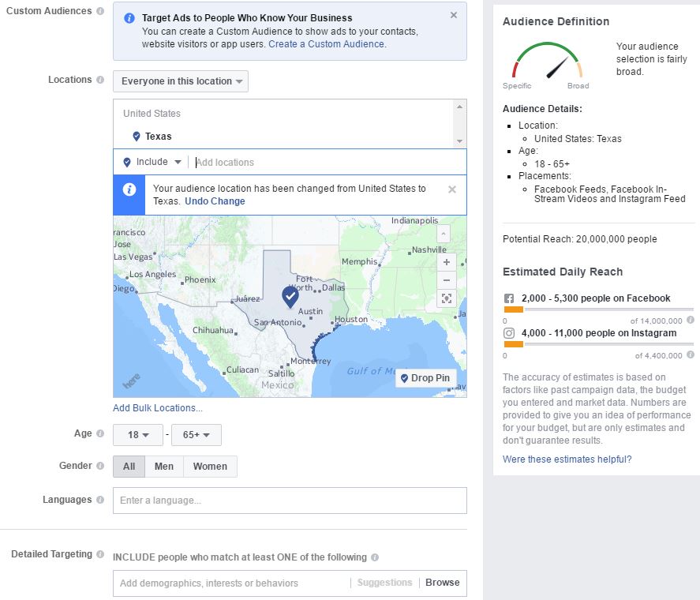The image size is (700, 600).
Task: Zoom in on the map
Action: [x=447, y=262]
